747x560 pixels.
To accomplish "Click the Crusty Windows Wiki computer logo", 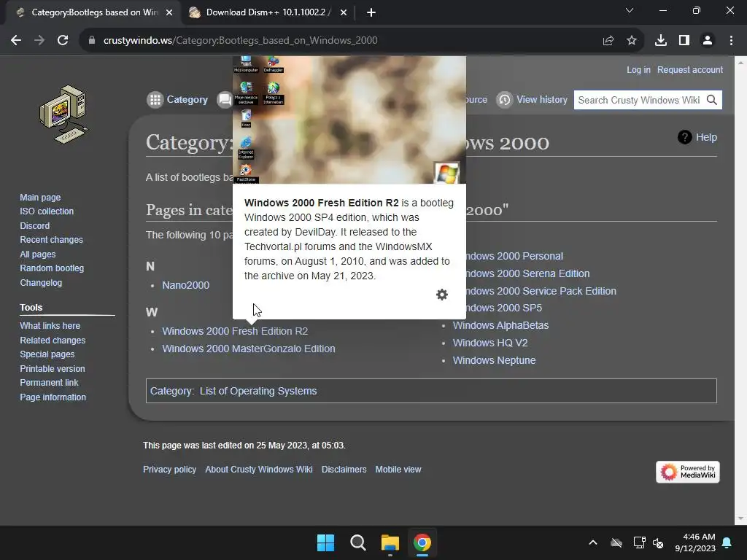I will 64,114.
